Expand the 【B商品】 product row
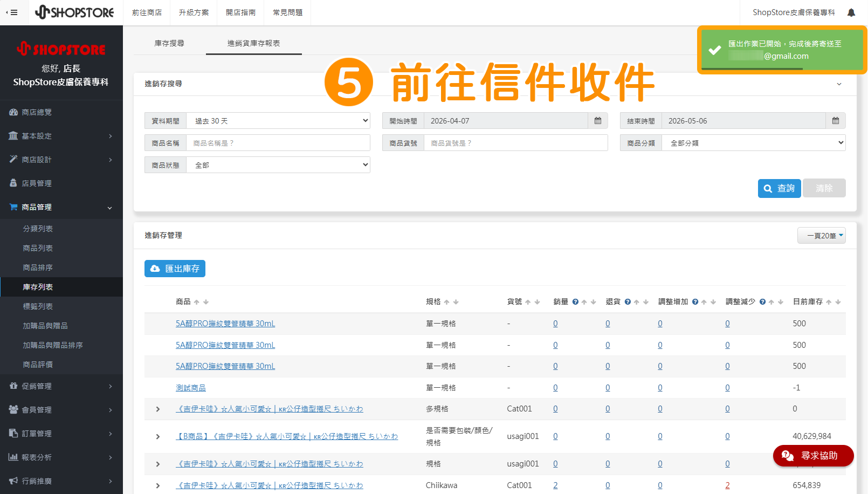Screen dimensions: 868x494 pyautogui.click(x=158, y=436)
